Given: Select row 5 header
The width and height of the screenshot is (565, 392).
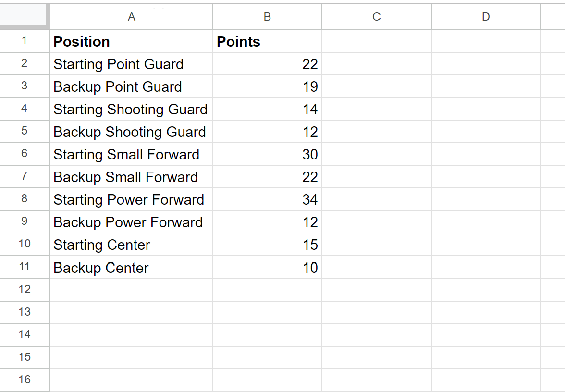Looking at the screenshot, I should [x=24, y=132].
